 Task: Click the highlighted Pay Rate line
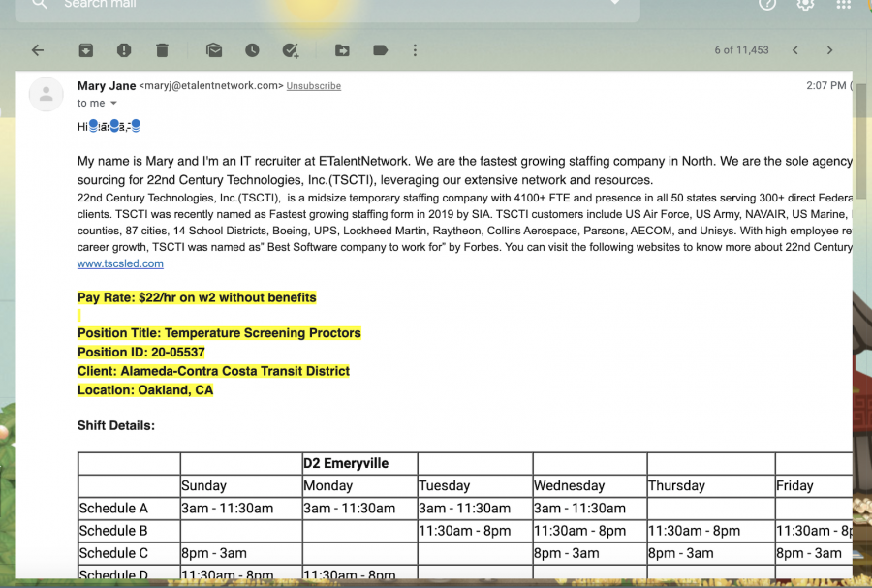(197, 298)
